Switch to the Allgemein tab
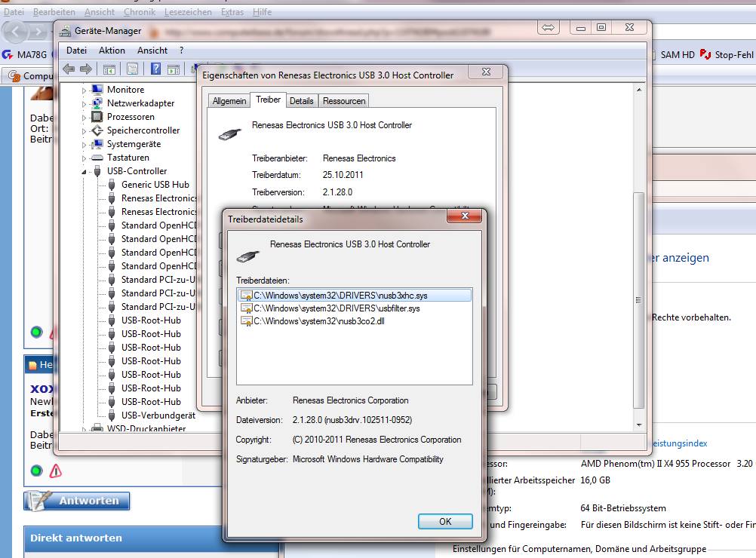Viewport: 756px width, 558px height. click(229, 101)
